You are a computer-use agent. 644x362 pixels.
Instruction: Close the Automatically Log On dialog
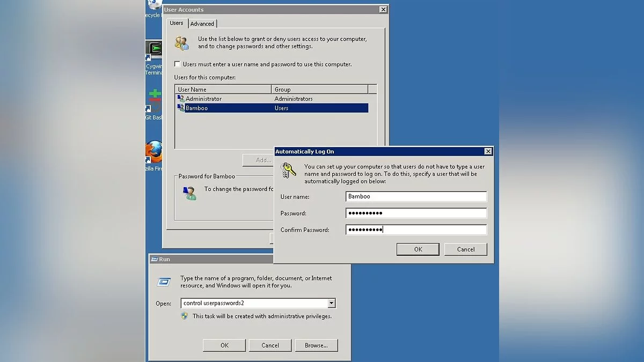point(488,151)
